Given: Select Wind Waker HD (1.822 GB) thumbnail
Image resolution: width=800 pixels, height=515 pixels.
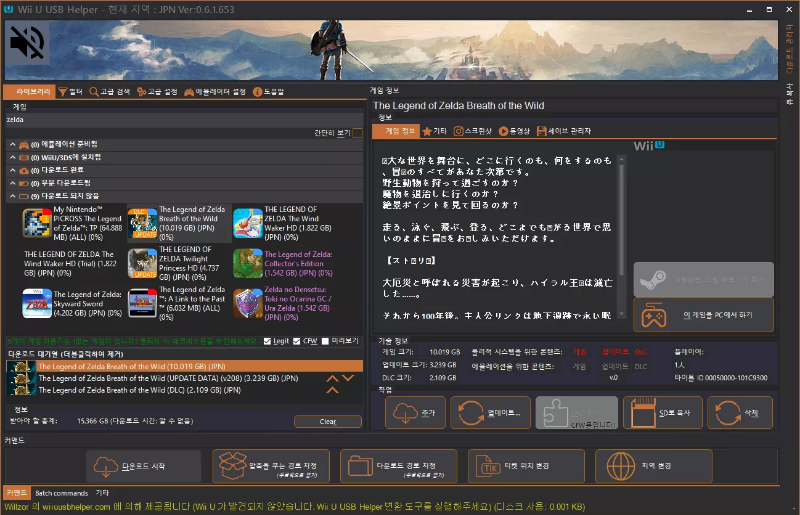Looking at the screenshot, I should click(x=248, y=223).
